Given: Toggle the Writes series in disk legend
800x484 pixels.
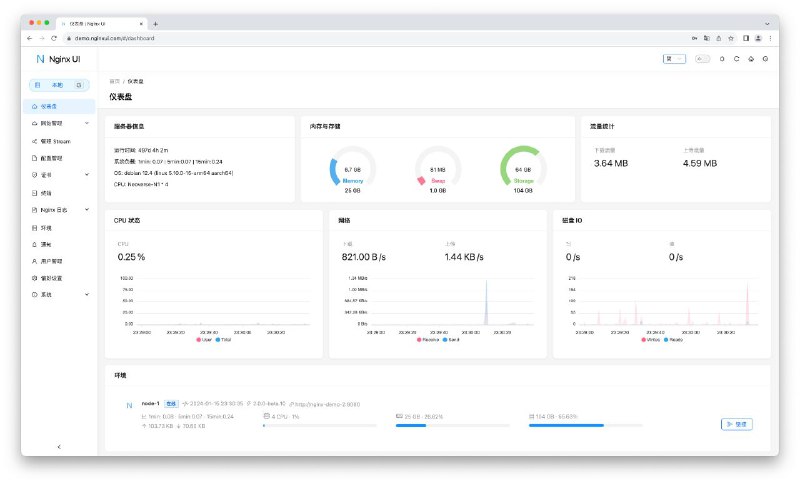Looking at the screenshot, I should click(x=651, y=340).
